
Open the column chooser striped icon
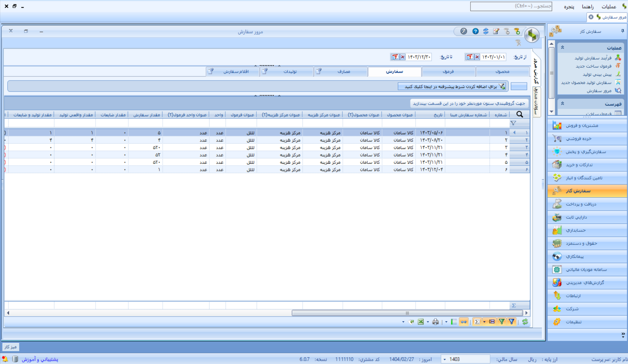pos(454,322)
